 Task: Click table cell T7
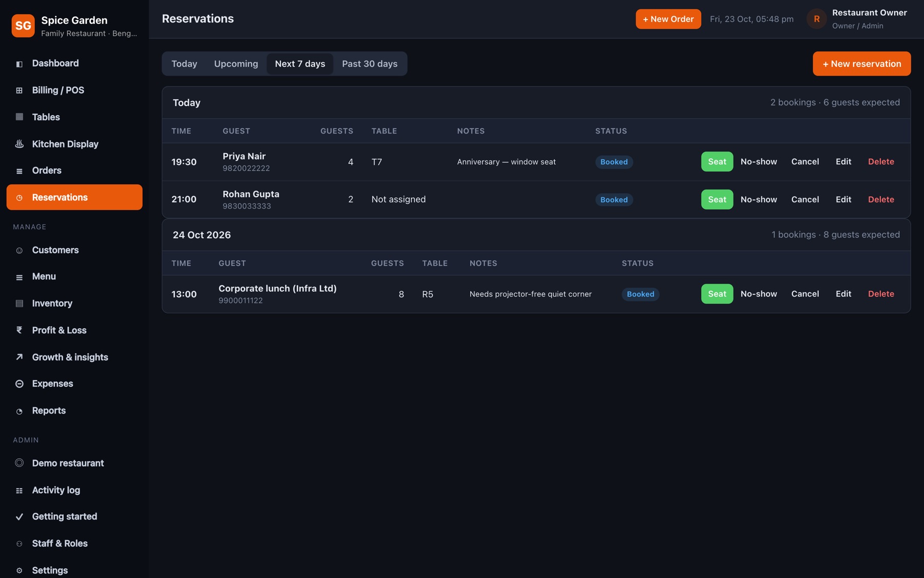tap(376, 162)
